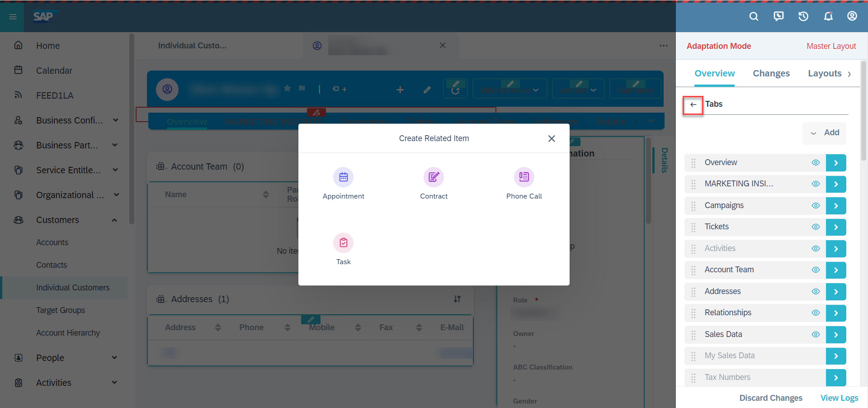Screen dimensions: 868x408
Task: Open the Appointment item in Create Related Item
Action: tap(343, 184)
